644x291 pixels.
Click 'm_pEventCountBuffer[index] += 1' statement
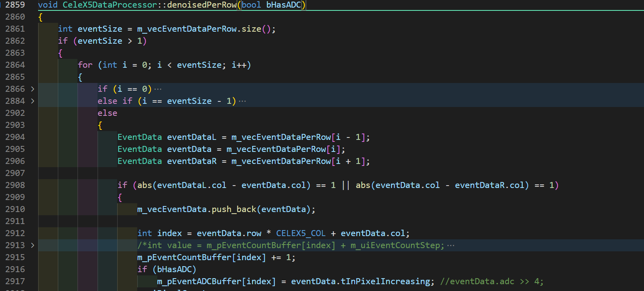pos(214,257)
